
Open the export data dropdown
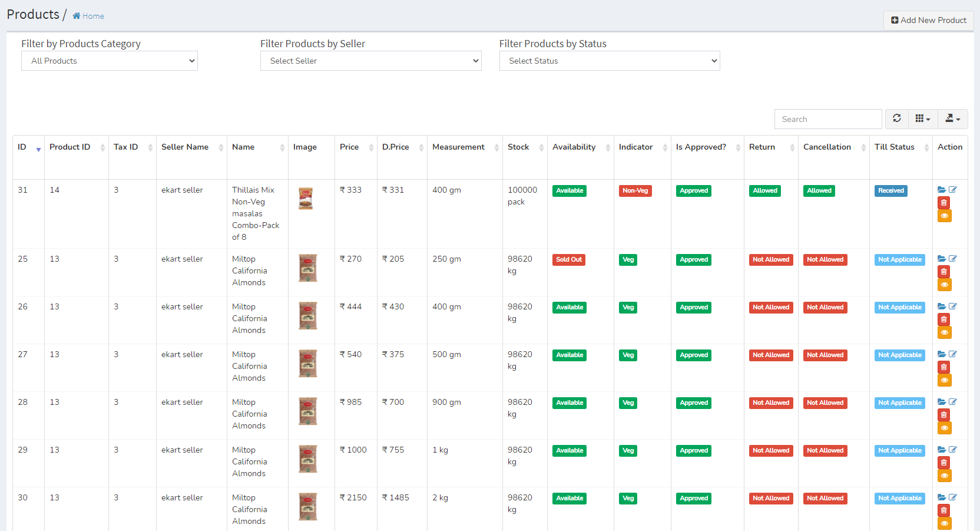pyautogui.click(x=953, y=118)
